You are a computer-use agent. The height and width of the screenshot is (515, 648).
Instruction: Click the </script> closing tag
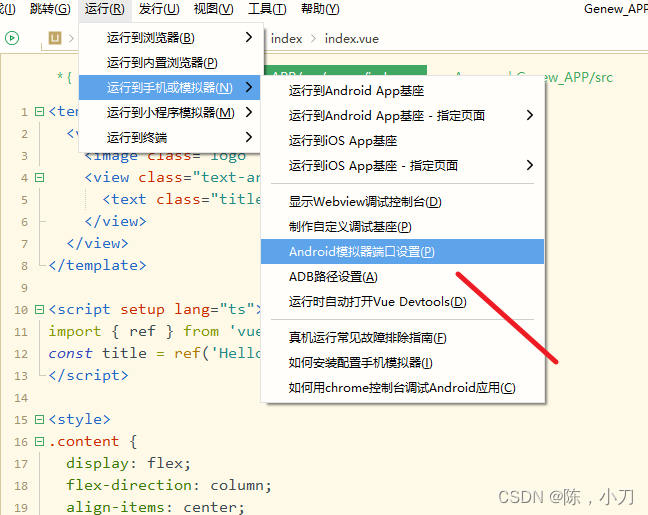[x=88, y=375]
